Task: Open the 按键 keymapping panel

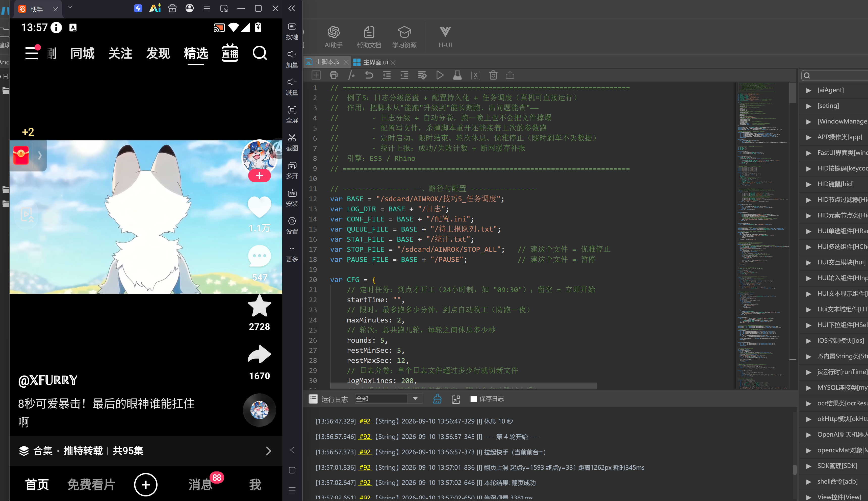Action: click(x=292, y=31)
